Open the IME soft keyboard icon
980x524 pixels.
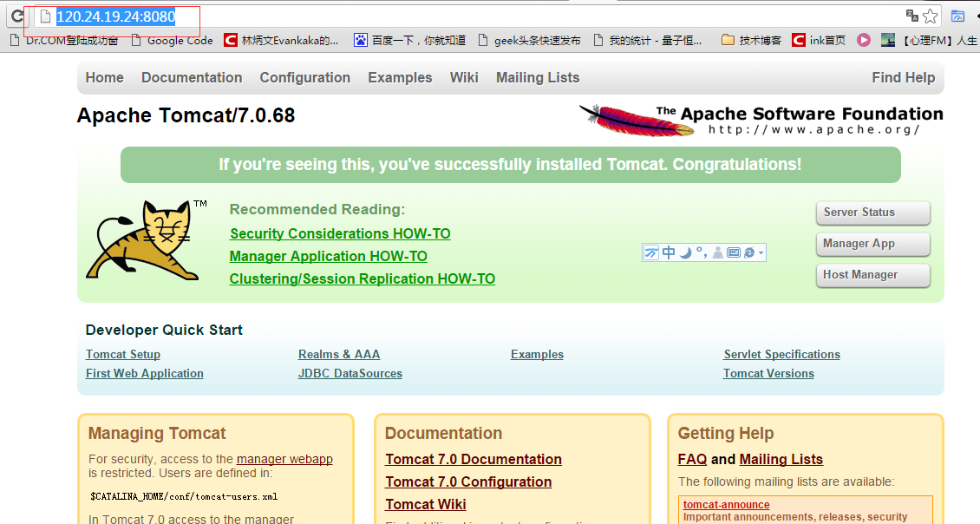coord(734,252)
